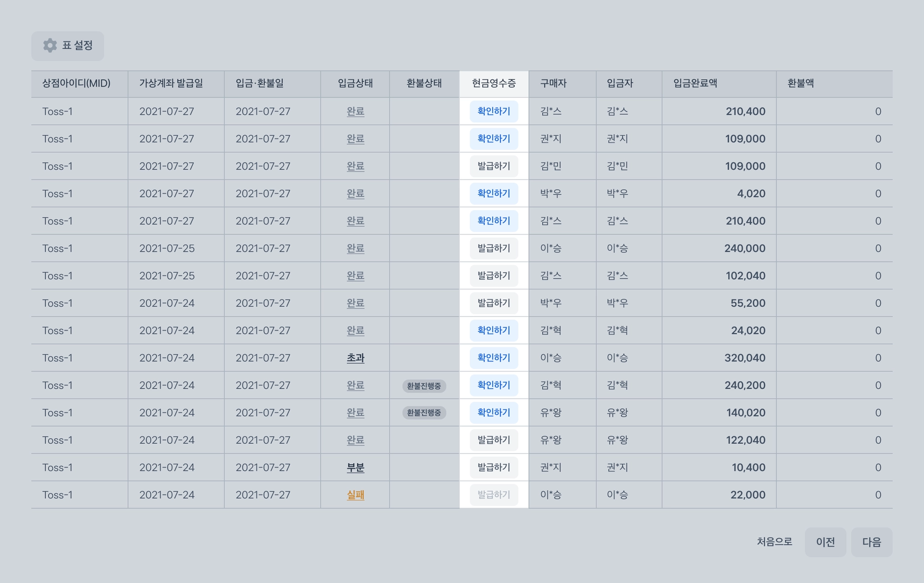Click 확인하기 for the 320,040 row
This screenshot has width=924, height=583.
[x=494, y=358]
